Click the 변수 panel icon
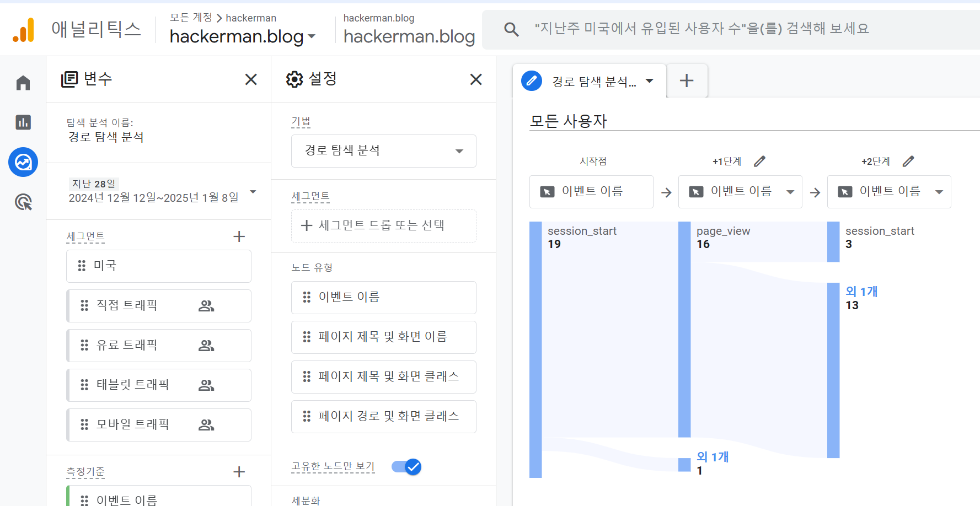This screenshot has width=980, height=506. (69, 79)
